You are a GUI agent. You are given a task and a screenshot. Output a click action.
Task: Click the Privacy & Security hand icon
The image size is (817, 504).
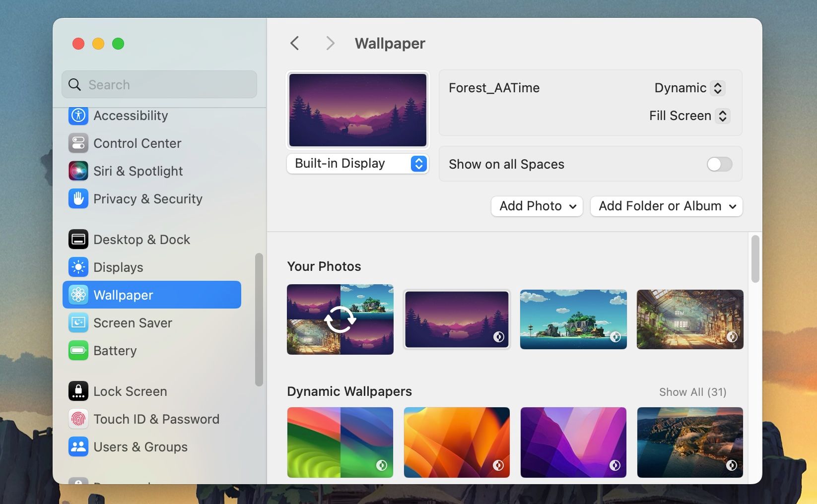click(78, 198)
